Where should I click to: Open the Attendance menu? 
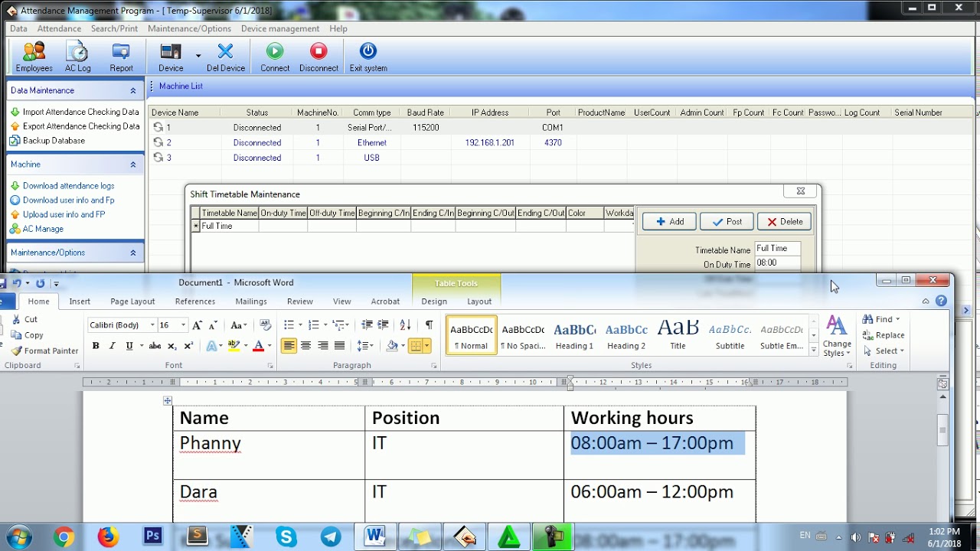tap(59, 28)
